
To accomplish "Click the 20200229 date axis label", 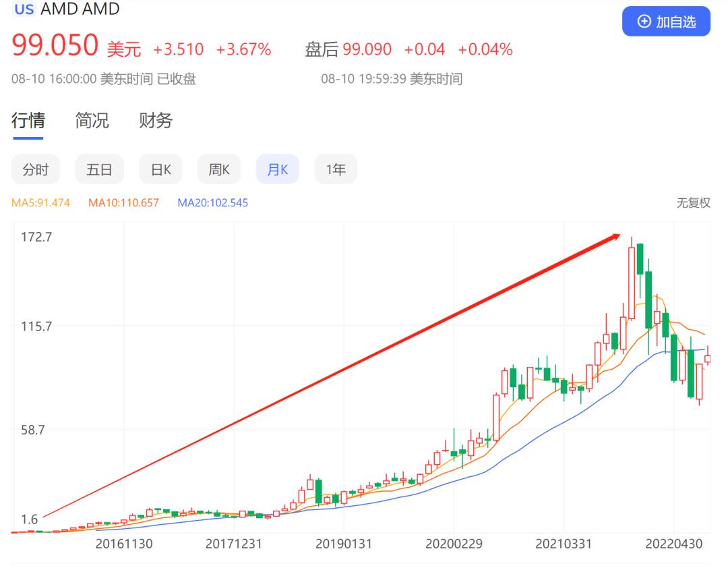I will [454, 544].
